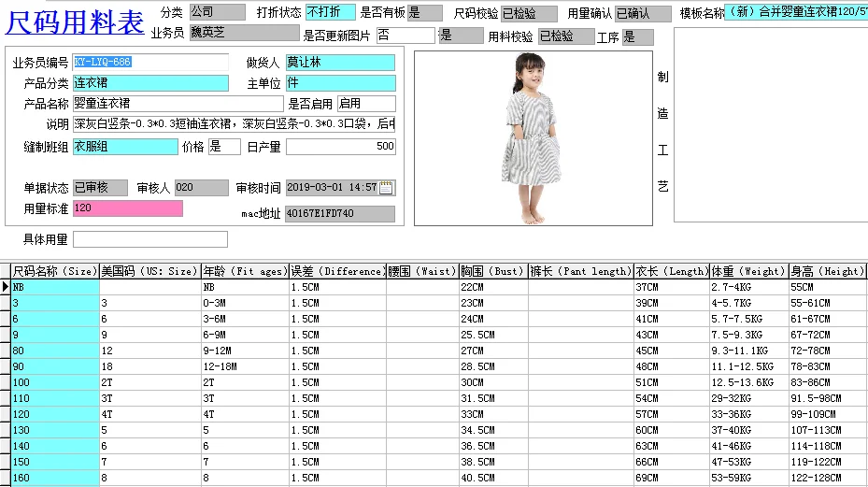Click the 美国码 (US: Size) column header
Screen dimensions: 868x487
pyautogui.click(x=150, y=271)
